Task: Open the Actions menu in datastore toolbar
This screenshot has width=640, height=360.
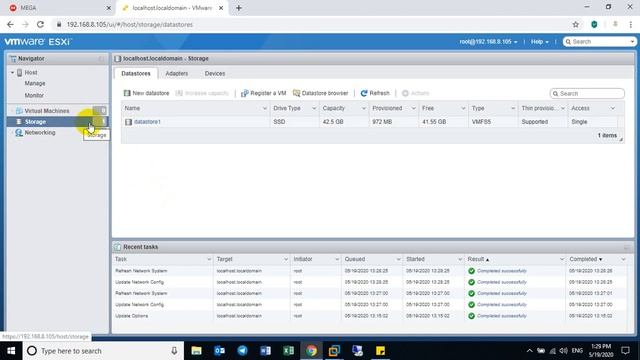Action: click(416, 93)
